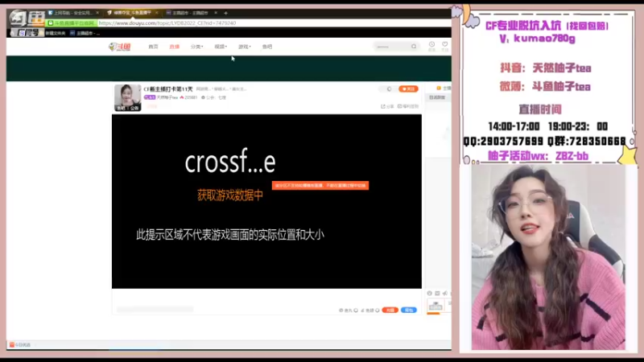Select 直播 in Douyu navigation
This screenshot has width=644, height=362.
(175, 47)
